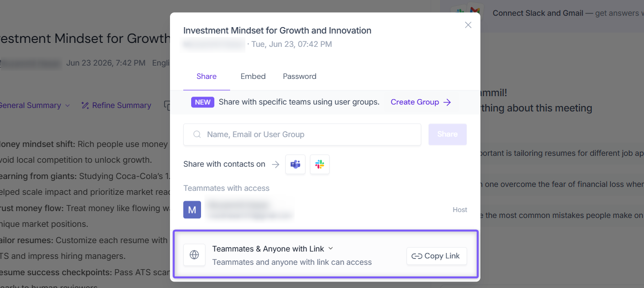
Task: Click the purple Share button
Action: (x=447, y=134)
